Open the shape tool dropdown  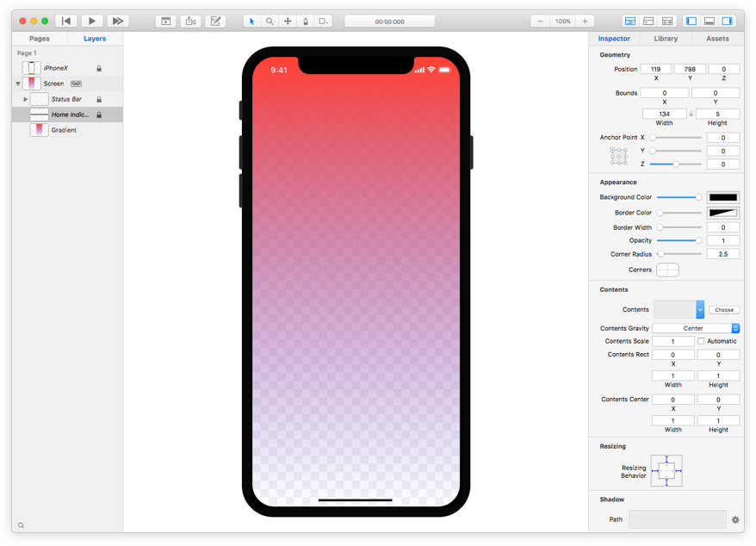[323, 22]
